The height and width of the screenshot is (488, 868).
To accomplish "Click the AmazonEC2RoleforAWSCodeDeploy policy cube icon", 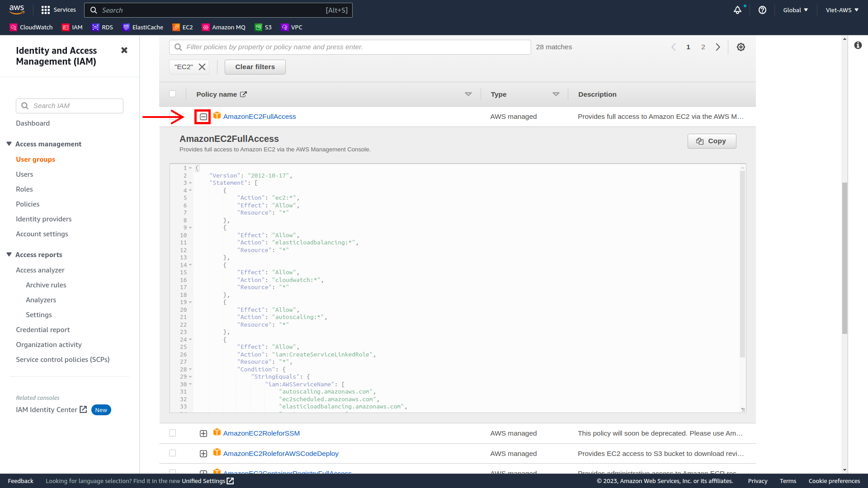I will (x=217, y=453).
